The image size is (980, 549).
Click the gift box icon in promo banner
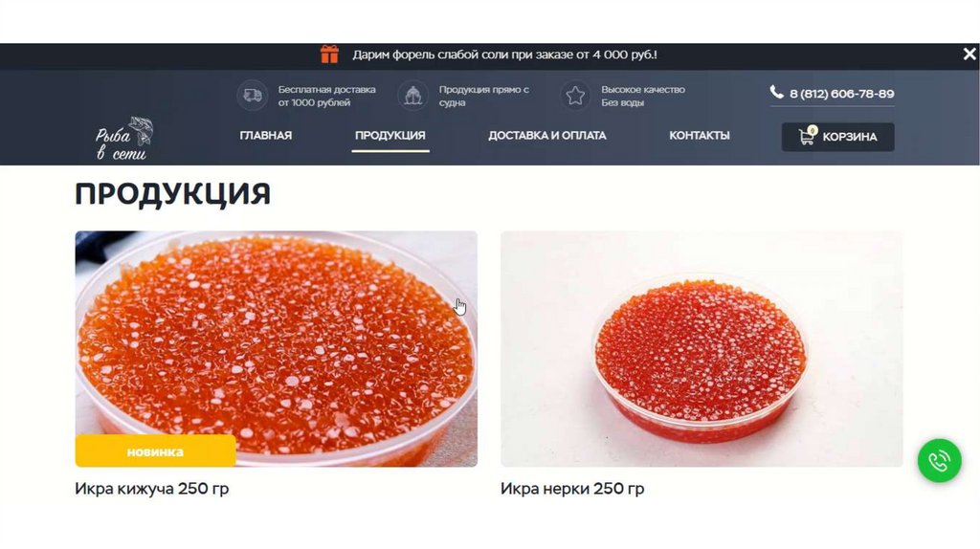pos(329,55)
